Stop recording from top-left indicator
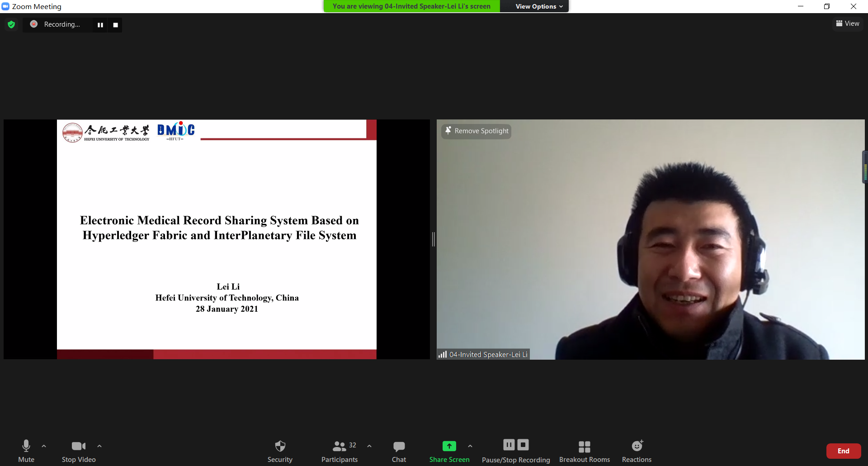This screenshot has height=466, width=868. pos(115,25)
